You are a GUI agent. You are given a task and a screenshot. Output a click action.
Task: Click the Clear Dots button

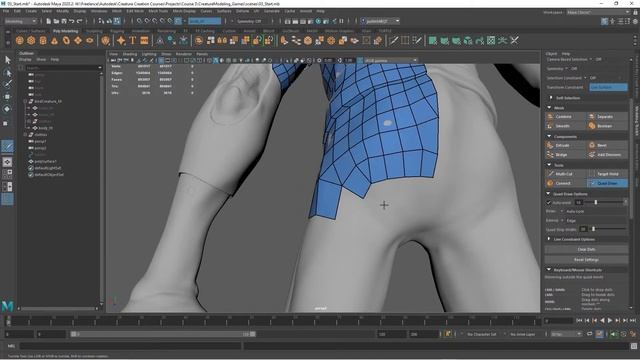587,249
